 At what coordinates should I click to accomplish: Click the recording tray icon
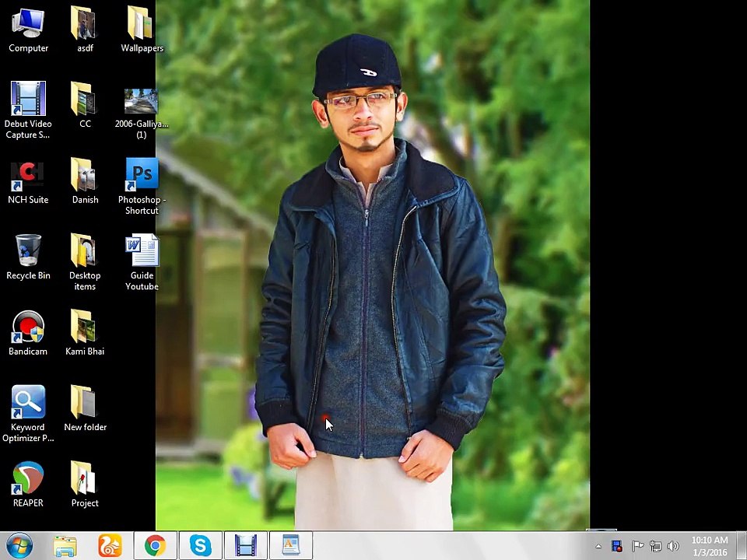[x=617, y=546]
